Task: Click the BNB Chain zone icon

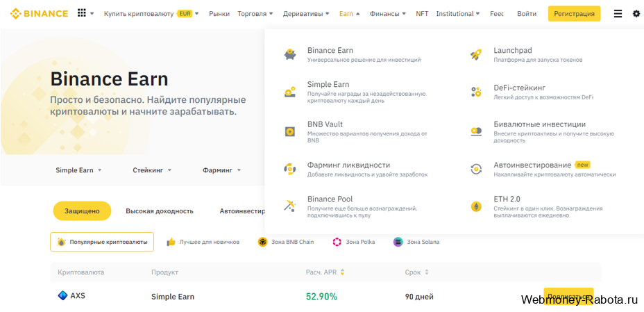Action: click(262, 242)
